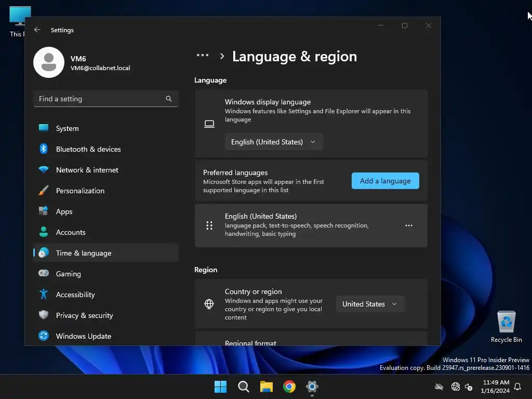Select the English (United States) language row
The height and width of the screenshot is (399, 532).
311,225
